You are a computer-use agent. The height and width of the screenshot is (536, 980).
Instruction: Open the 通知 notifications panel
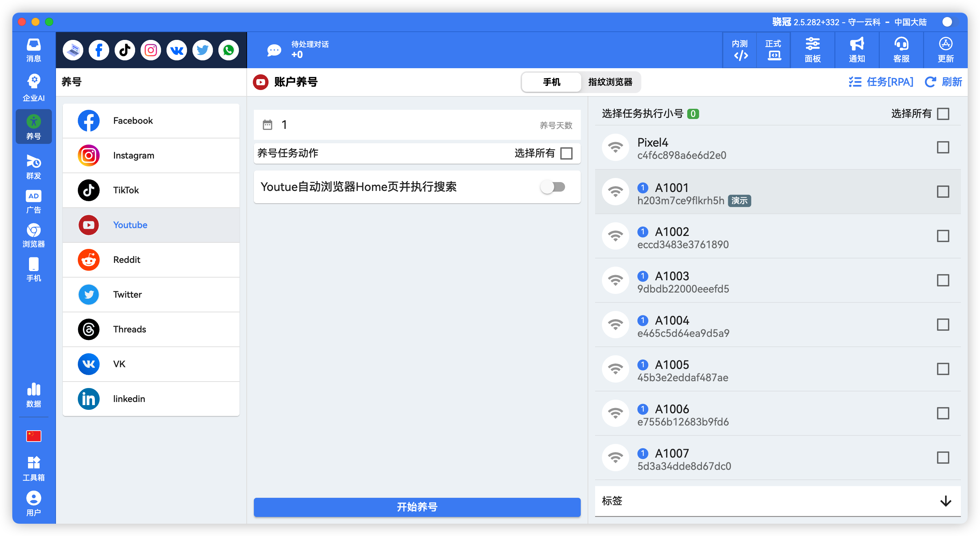click(x=856, y=50)
